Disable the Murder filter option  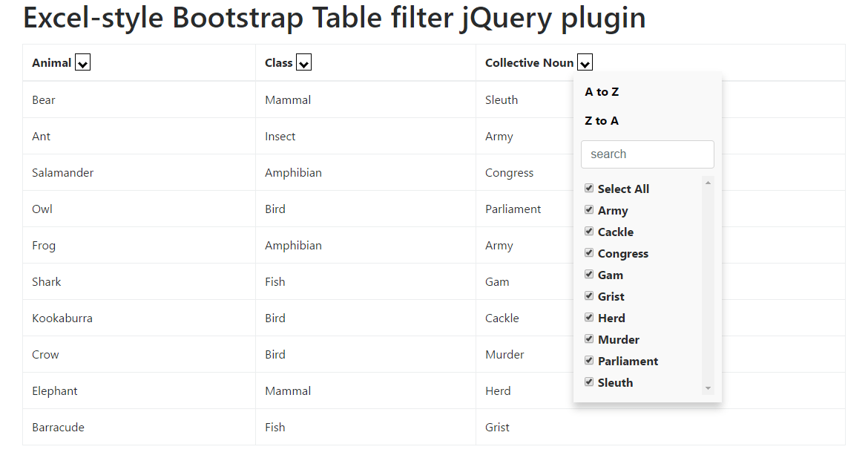(589, 339)
